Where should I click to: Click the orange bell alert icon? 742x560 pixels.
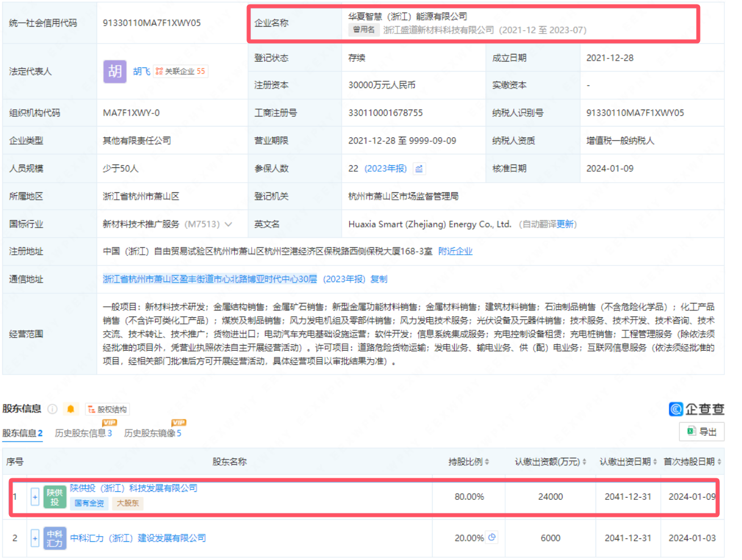(71, 409)
